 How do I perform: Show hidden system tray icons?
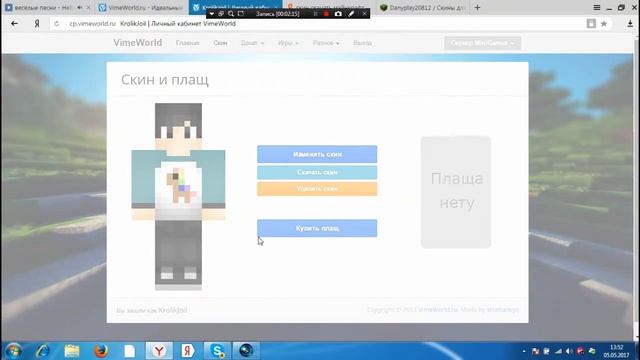tap(524, 351)
